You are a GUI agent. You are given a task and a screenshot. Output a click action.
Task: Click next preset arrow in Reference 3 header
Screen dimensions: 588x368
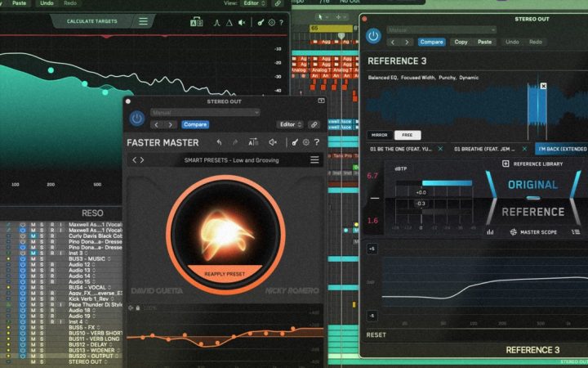tap(407, 42)
